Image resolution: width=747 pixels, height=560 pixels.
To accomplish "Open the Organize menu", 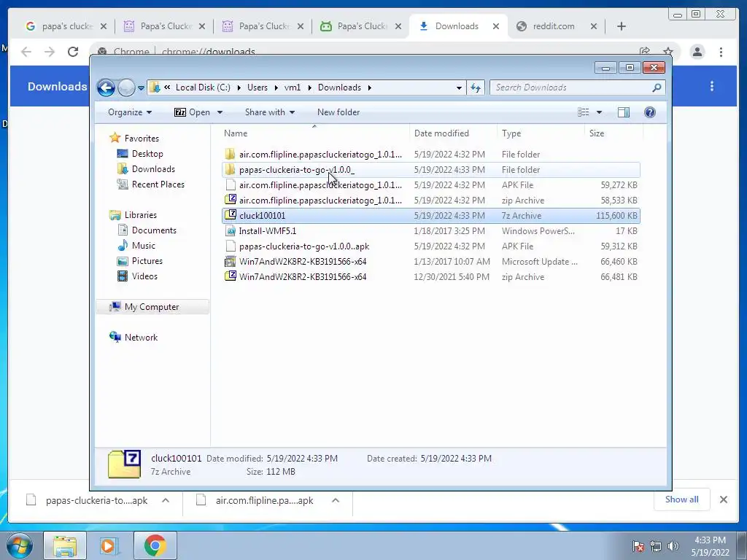I will click(x=130, y=112).
